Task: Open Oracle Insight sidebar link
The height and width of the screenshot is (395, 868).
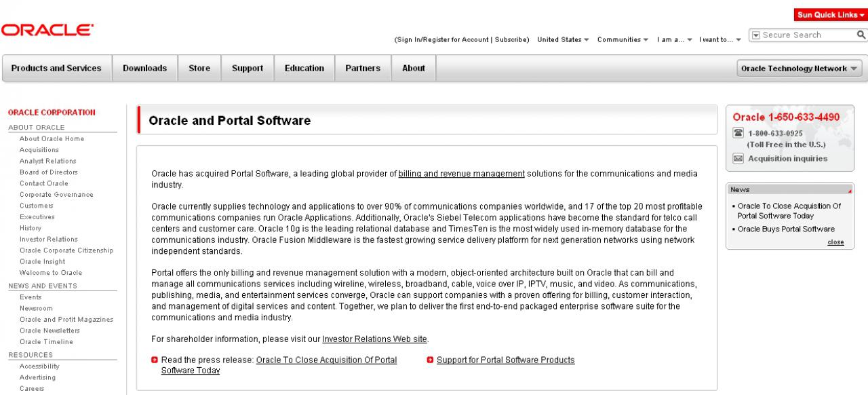Action: (x=42, y=261)
